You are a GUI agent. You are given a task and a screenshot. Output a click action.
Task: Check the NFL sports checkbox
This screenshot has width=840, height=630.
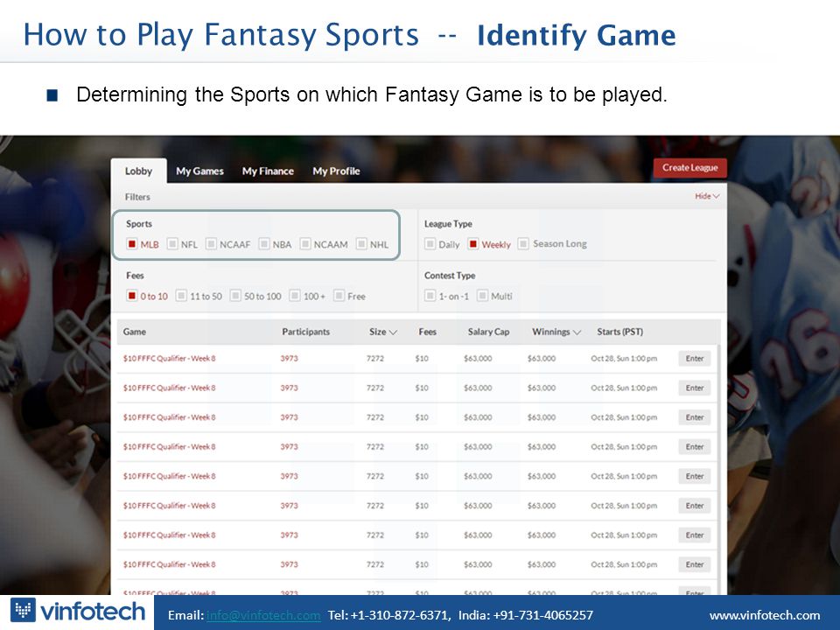[x=172, y=244]
